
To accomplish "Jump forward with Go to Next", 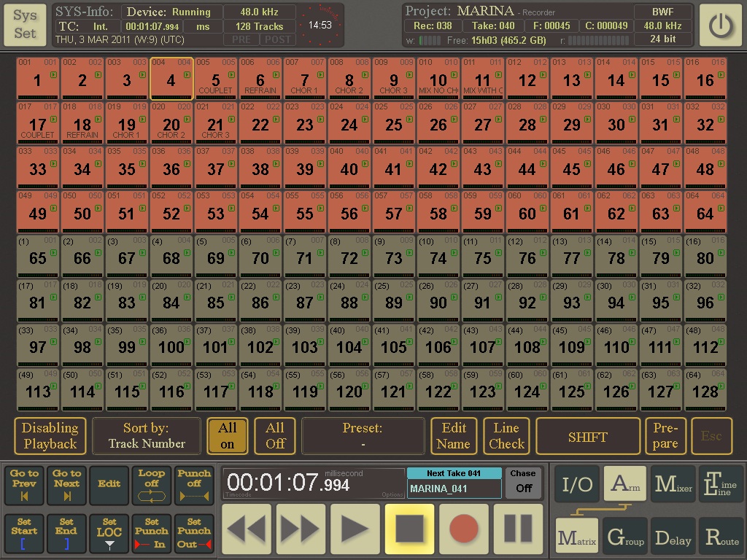I will coord(66,485).
